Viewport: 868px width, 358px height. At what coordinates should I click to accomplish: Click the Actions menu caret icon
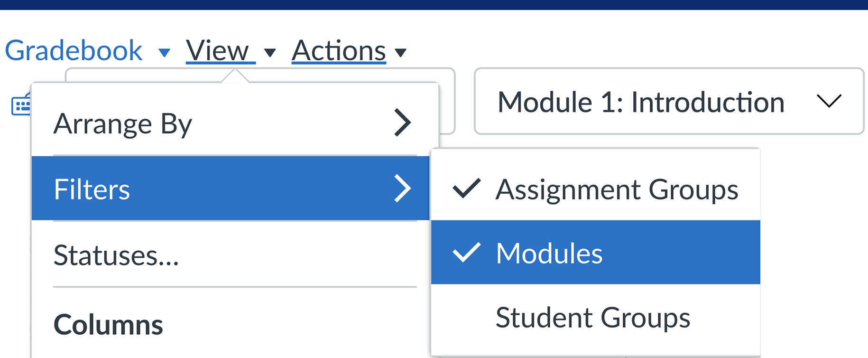(401, 52)
